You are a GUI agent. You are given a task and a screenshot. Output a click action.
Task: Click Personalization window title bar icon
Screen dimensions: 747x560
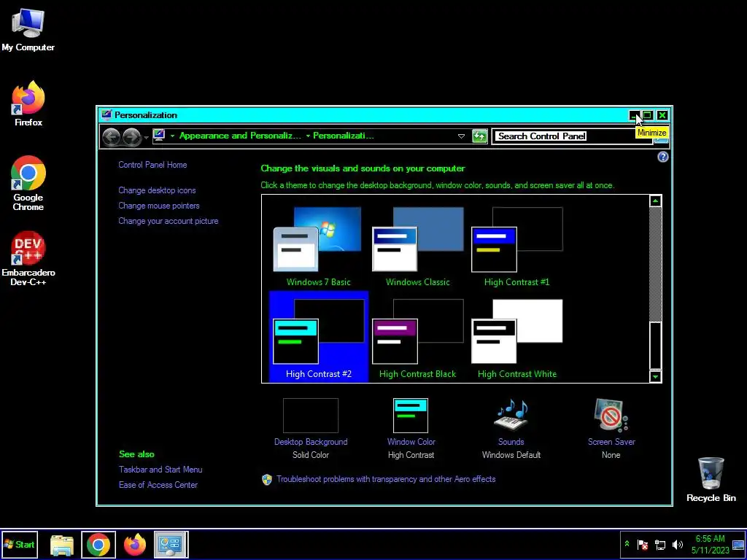click(x=107, y=114)
